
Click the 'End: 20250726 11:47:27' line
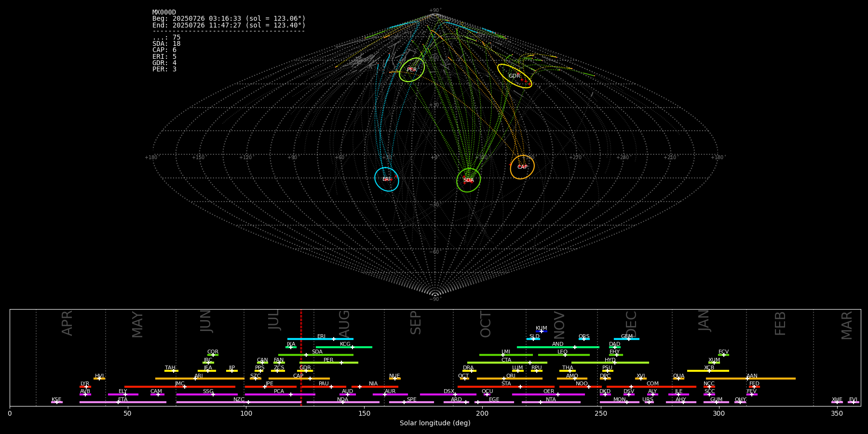coord(229,25)
